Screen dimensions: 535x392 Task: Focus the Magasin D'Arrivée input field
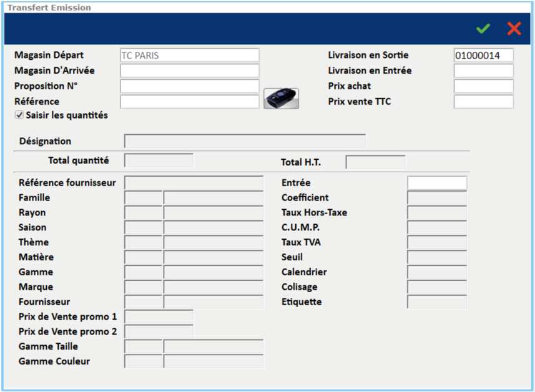(189, 71)
